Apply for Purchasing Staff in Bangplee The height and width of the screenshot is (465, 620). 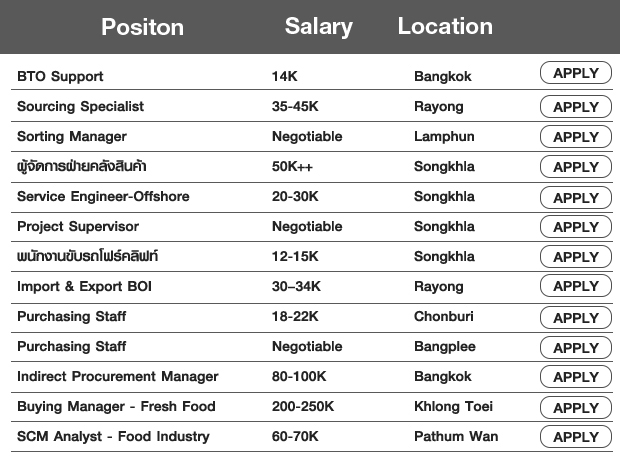click(576, 348)
